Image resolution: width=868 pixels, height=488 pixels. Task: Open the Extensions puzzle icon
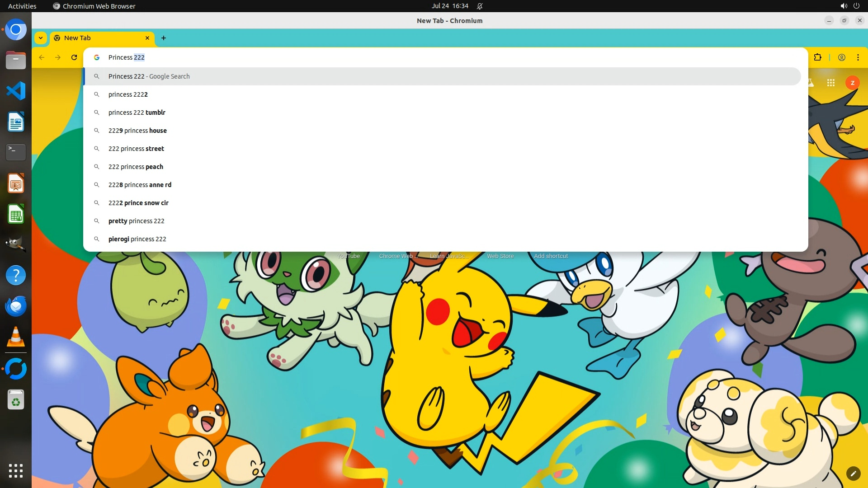tap(817, 57)
